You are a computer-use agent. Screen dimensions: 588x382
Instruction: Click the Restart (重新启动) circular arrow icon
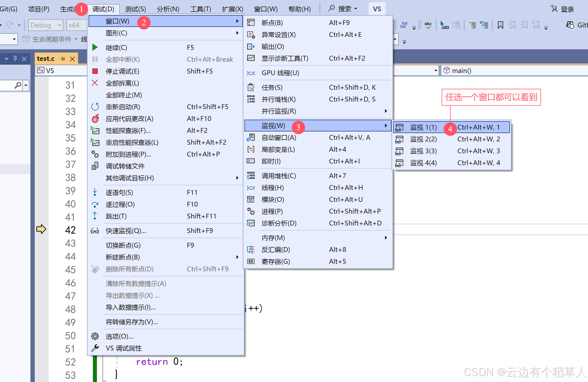tap(95, 107)
